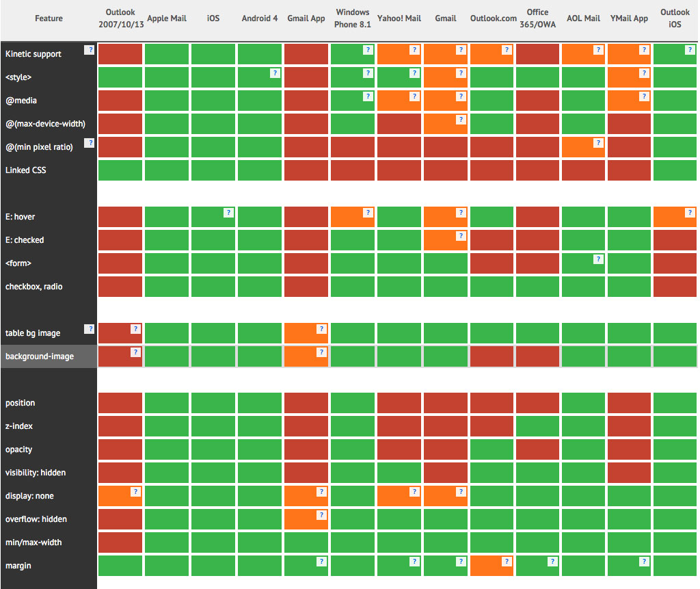Open the note icon in margin YMail App cell

pyautogui.click(x=644, y=562)
